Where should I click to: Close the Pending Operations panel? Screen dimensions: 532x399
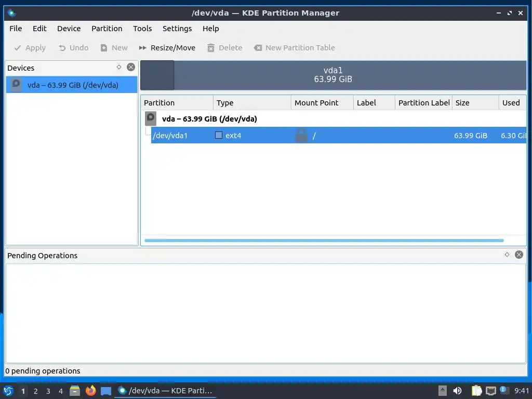[519, 255]
